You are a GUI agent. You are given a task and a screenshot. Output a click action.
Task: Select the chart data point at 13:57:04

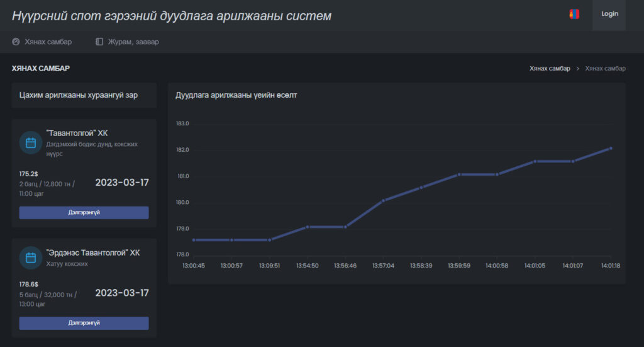coord(383,200)
